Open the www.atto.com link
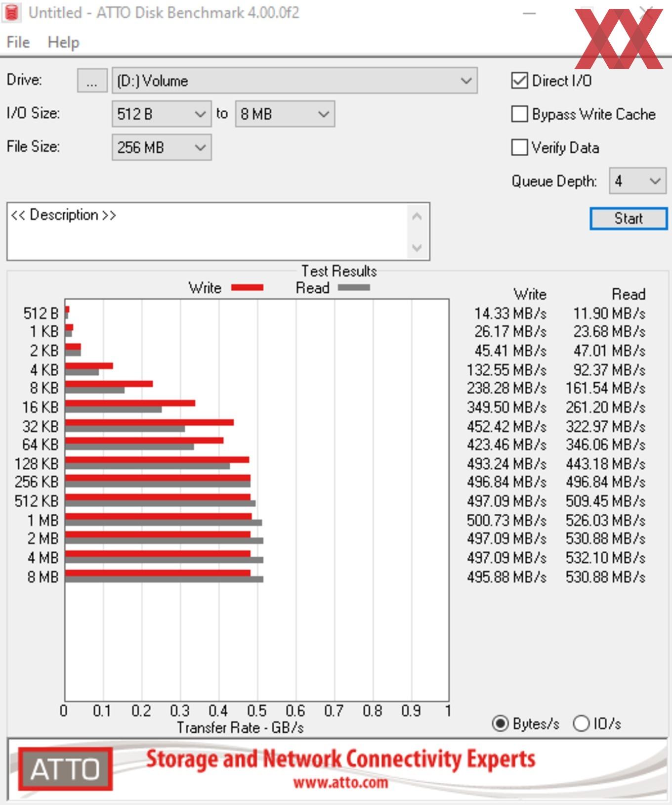 pos(340,783)
